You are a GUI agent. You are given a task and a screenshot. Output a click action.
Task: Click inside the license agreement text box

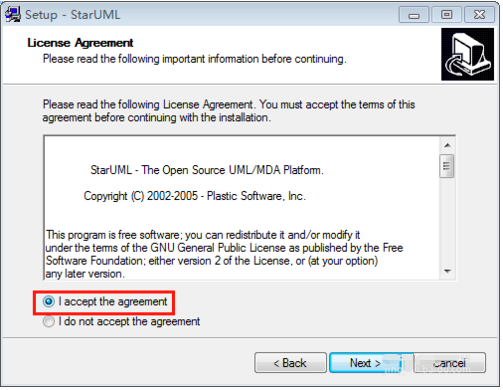point(242,208)
